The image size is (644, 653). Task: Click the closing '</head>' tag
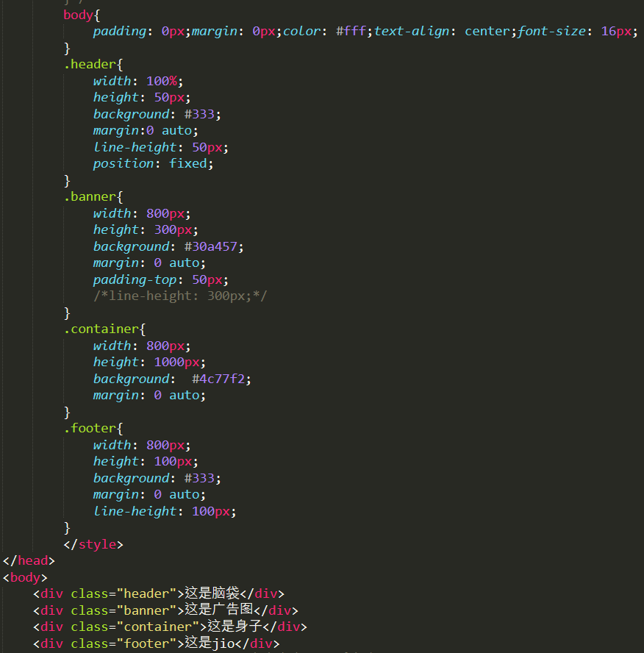(x=29, y=561)
